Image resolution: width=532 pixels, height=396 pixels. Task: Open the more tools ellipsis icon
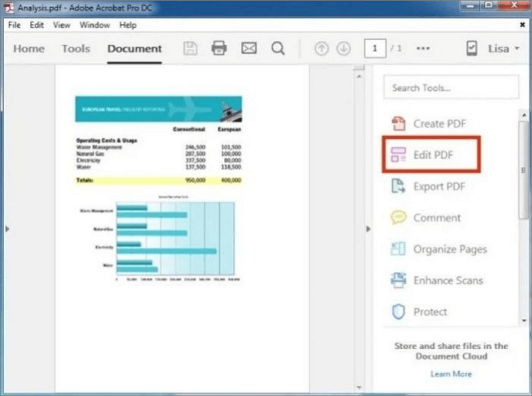pyautogui.click(x=423, y=49)
